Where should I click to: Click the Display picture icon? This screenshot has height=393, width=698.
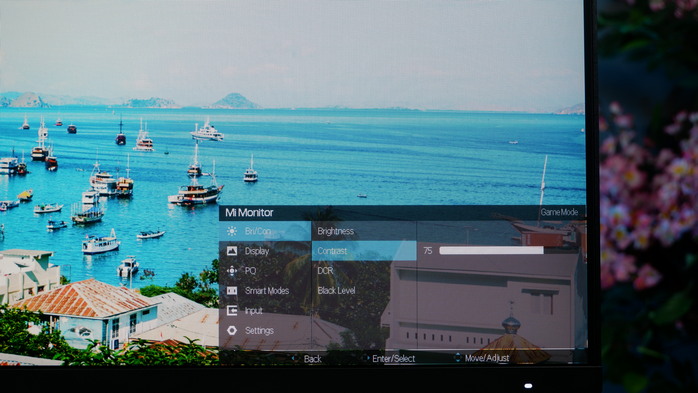pos(231,251)
